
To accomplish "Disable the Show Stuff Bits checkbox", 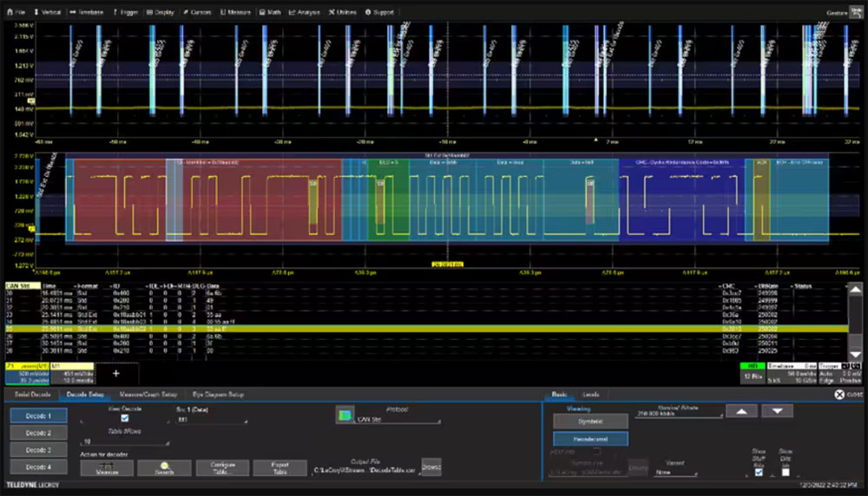I will point(759,472).
